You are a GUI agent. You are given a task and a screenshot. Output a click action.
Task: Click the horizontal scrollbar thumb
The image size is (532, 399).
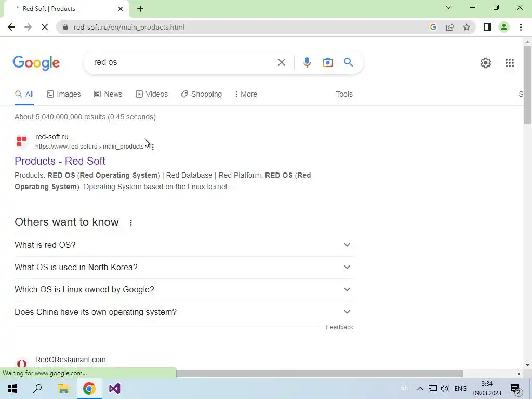coord(319,374)
